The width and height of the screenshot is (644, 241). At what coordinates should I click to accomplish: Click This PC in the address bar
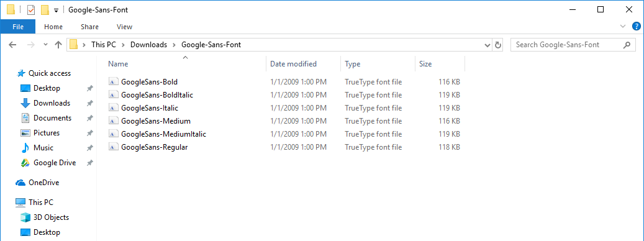(x=104, y=45)
